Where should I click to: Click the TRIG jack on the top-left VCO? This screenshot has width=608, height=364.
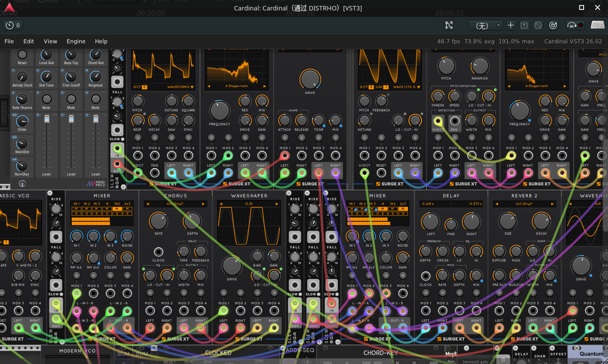click(155, 173)
